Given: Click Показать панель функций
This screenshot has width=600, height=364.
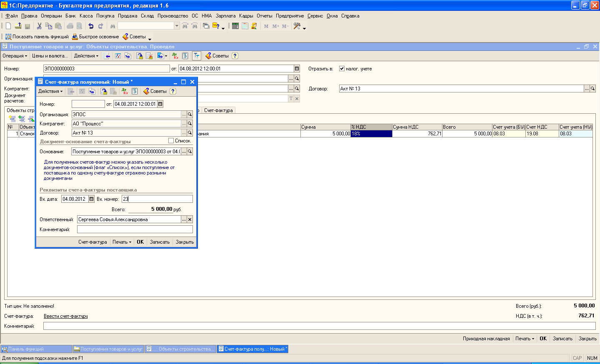Looking at the screenshot, I should [x=37, y=37].
